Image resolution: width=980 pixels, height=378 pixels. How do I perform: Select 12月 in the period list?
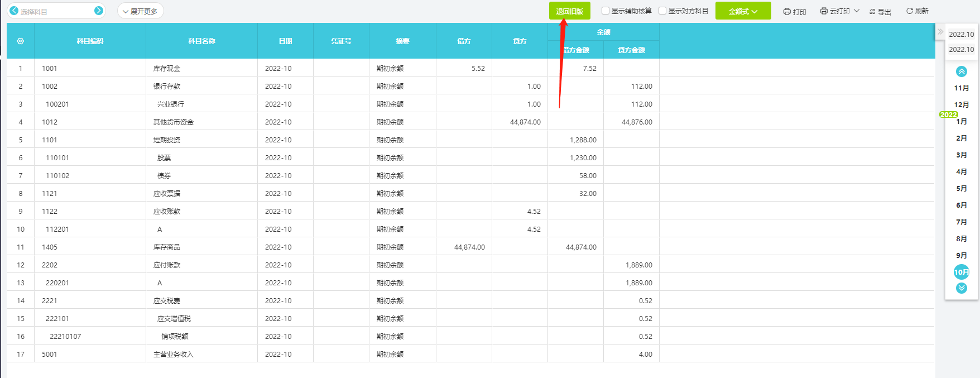coord(961,105)
